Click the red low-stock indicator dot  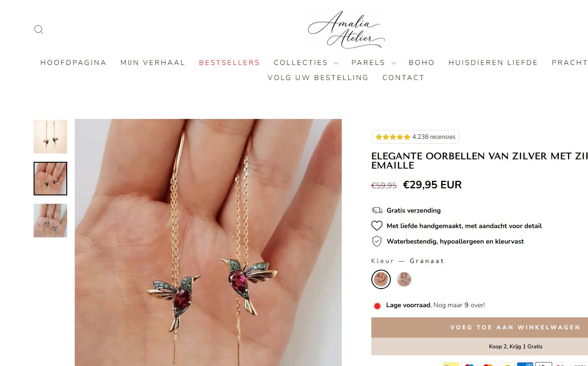tap(377, 306)
